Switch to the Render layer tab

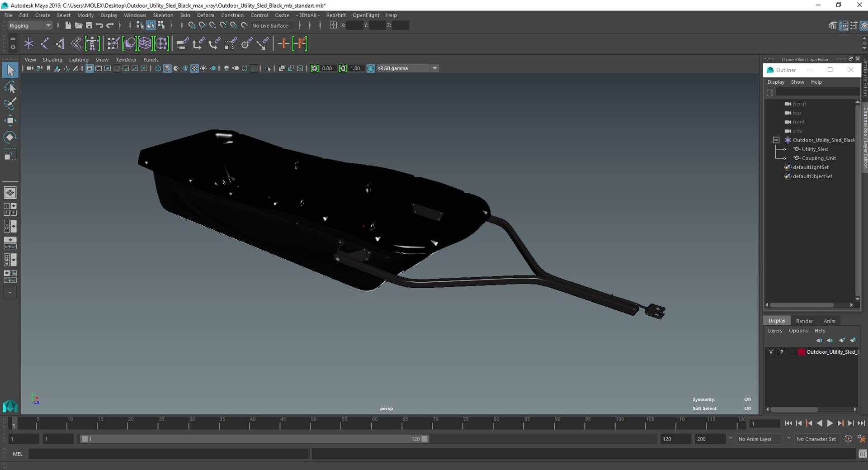(804, 321)
